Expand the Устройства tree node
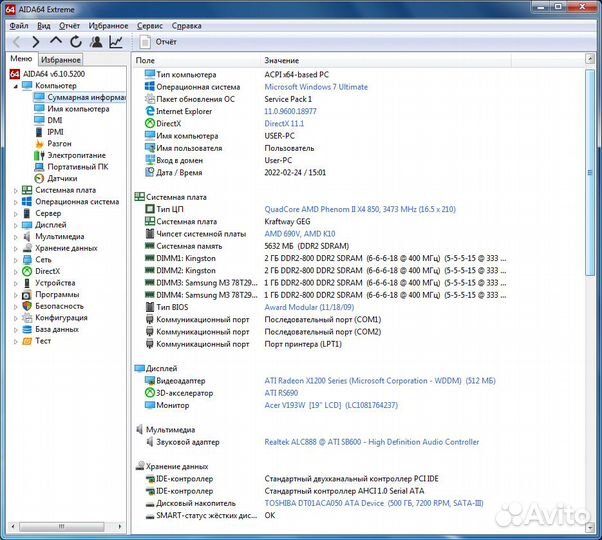602x540 pixels. coord(16,284)
